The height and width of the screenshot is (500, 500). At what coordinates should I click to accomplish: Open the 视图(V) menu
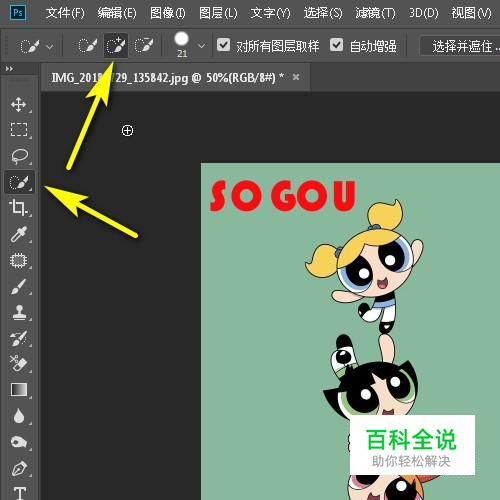tap(471, 13)
